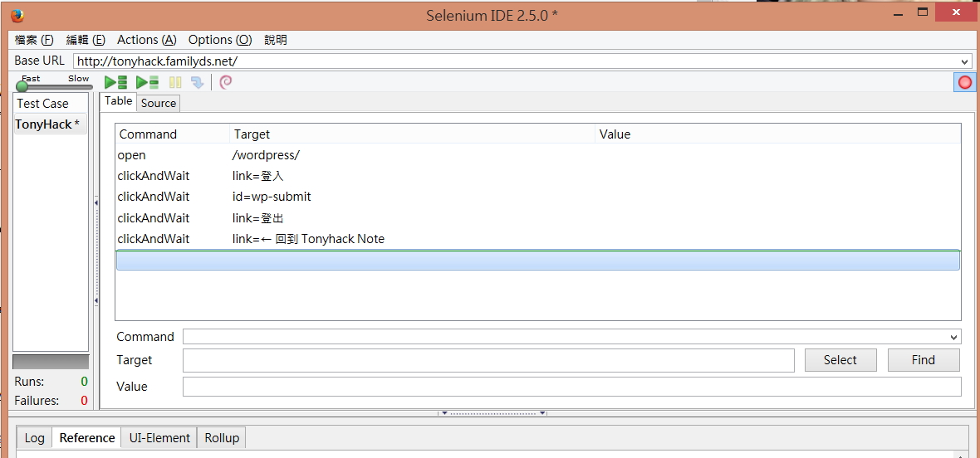980x458 pixels.
Task: Select the 回到 Tonyhack Note command row
Action: point(538,239)
